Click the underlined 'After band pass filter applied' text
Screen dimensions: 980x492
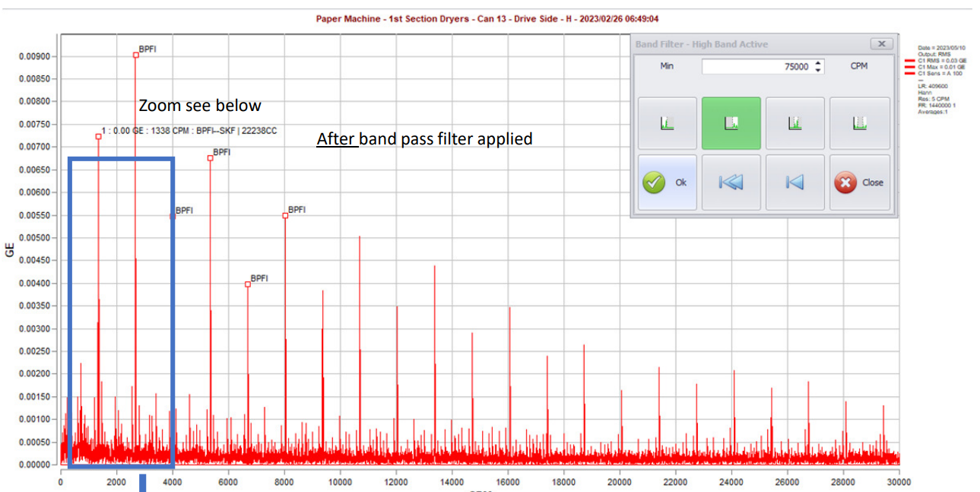pos(423,139)
